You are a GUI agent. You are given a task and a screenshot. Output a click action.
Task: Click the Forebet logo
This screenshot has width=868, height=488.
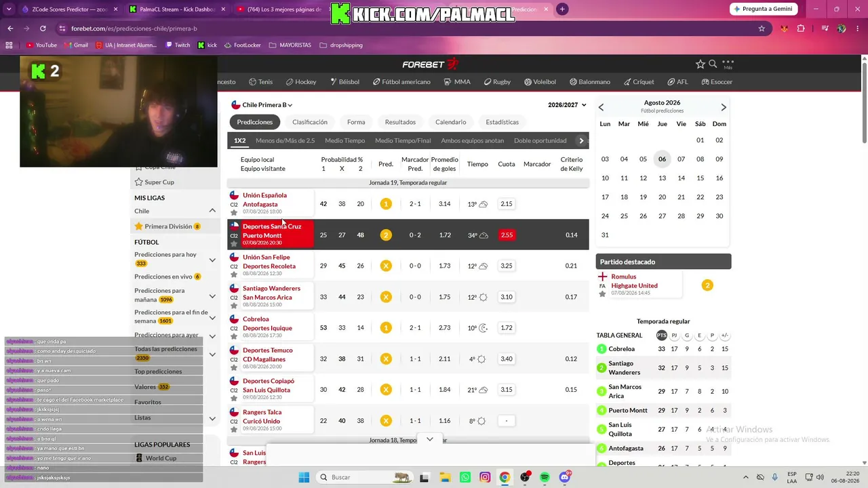pos(431,64)
